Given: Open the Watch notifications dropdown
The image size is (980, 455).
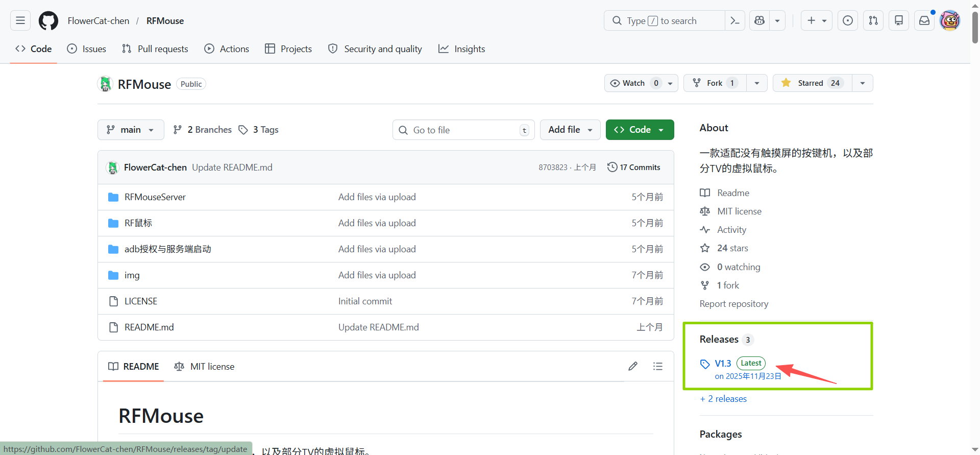Looking at the screenshot, I should coord(641,83).
